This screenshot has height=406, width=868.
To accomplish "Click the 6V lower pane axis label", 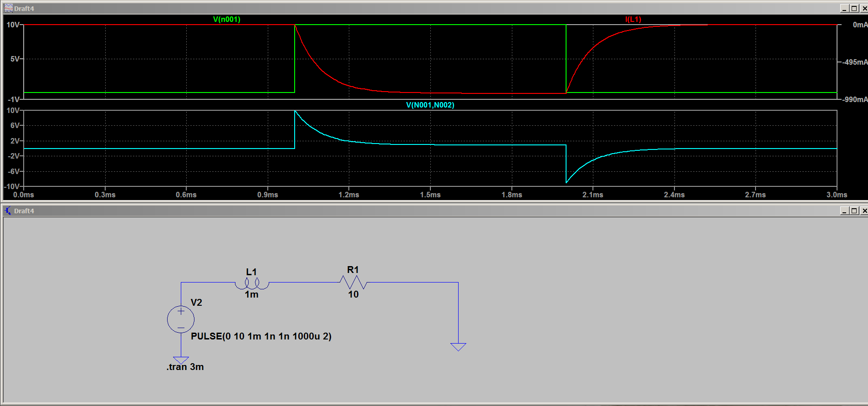I will (15, 125).
